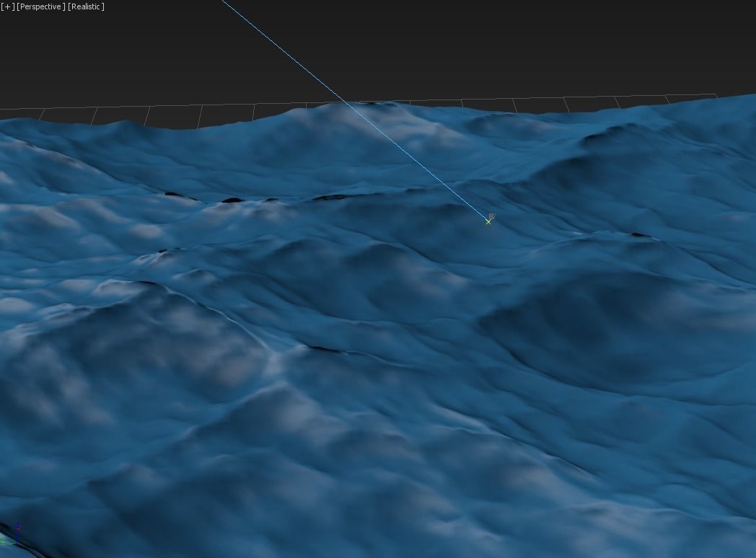Select the light's target X marker
This screenshot has height=558, width=756.
[x=488, y=222]
